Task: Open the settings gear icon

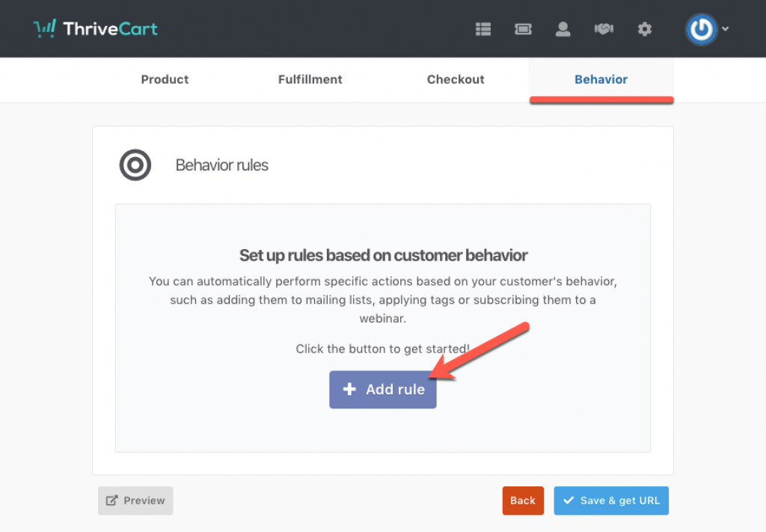Action: point(644,29)
